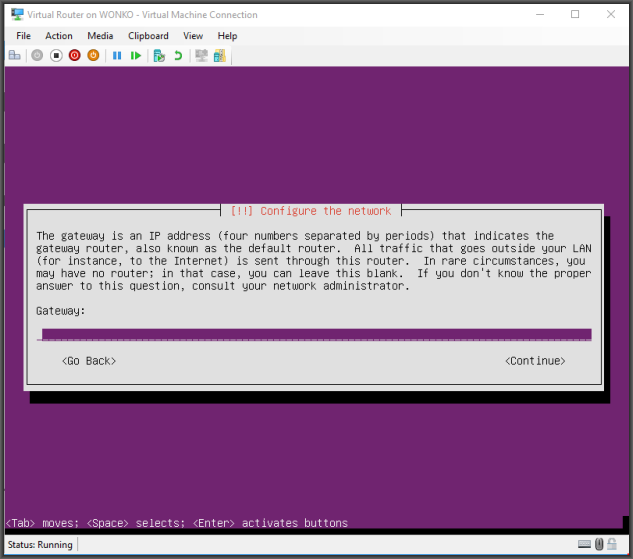Click the keyboard status bar icon
Image resolution: width=633 pixels, height=559 pixels.
(x=584, y=544)
